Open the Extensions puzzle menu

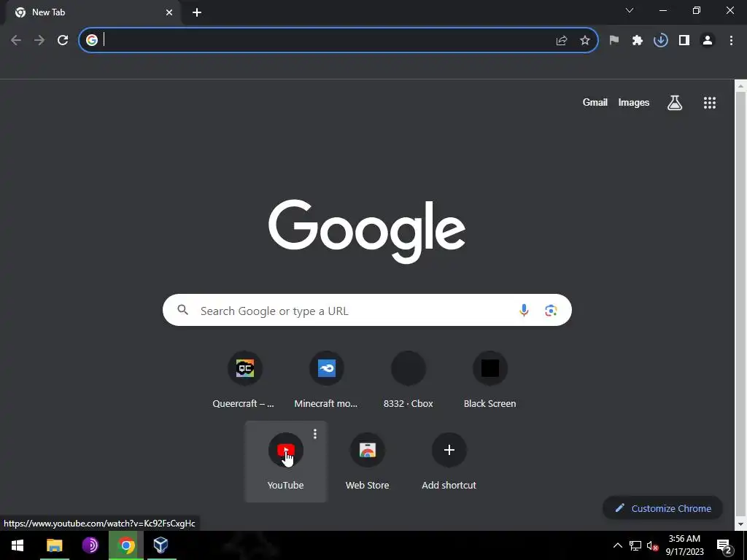638,41
